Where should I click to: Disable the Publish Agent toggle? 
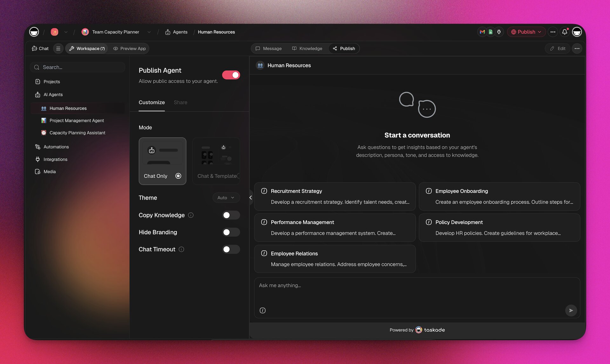coord(231,75)
